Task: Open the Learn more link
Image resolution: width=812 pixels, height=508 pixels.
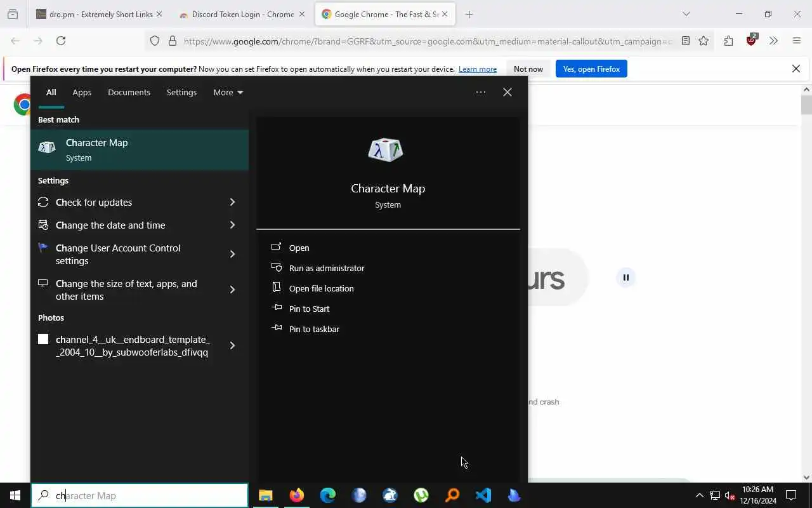Action: [478, 69]
